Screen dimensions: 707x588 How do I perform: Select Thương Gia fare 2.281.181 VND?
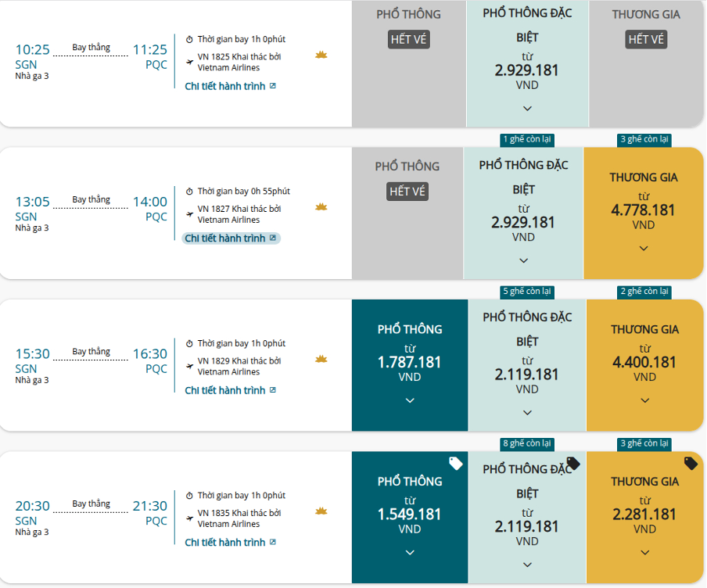coord(644,517)
